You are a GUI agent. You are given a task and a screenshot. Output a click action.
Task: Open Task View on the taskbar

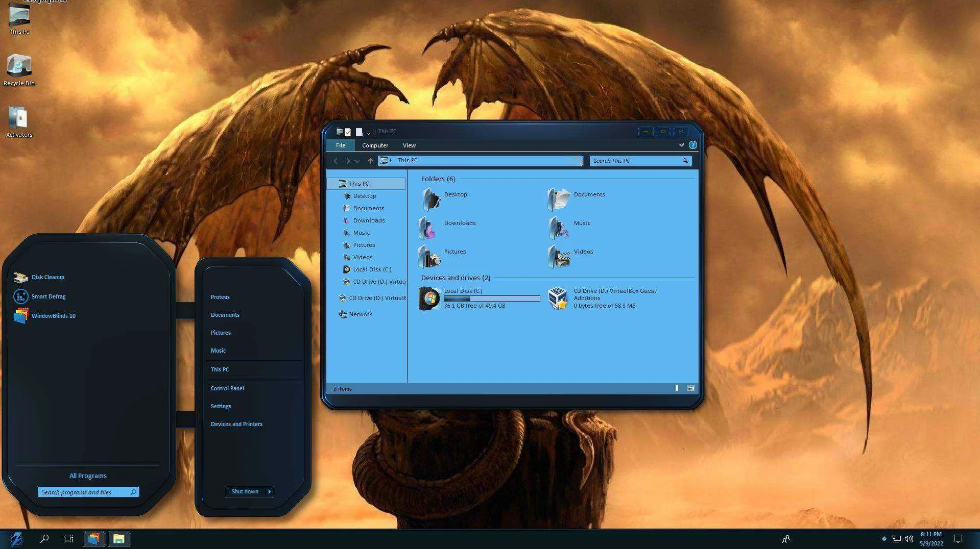point(69,539)
